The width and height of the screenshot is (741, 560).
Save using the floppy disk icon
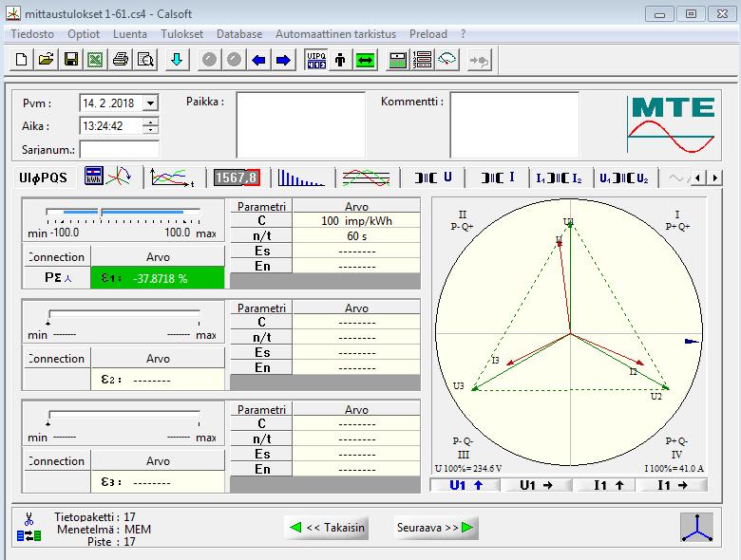point(71,60)
